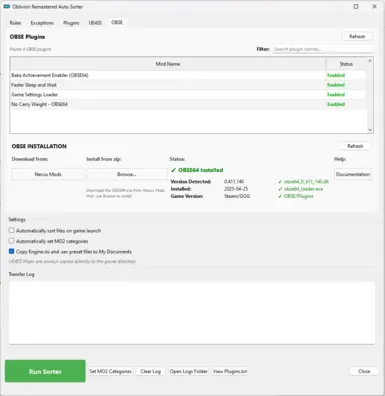Open the Documentation help button
The image size is (385, 396).
(x=353, y=174)
